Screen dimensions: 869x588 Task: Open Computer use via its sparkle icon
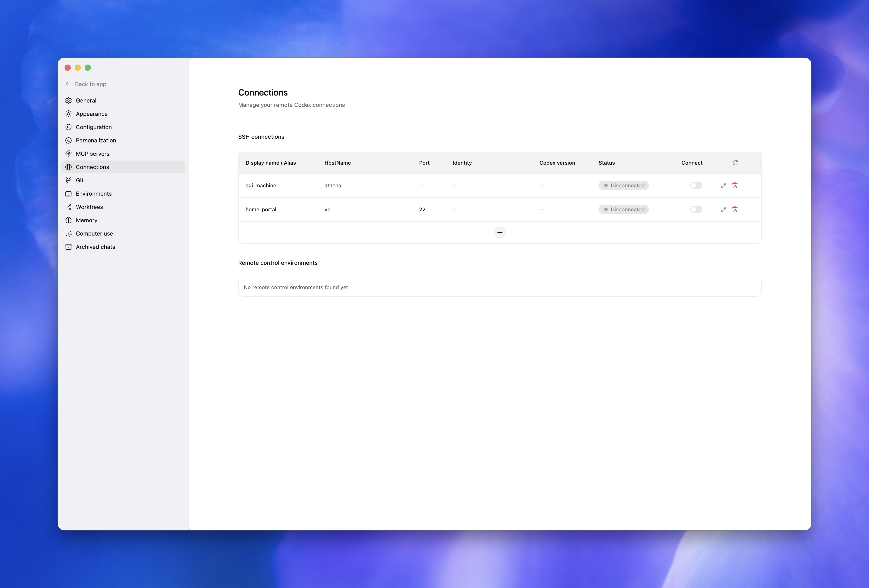coord(68,233)
